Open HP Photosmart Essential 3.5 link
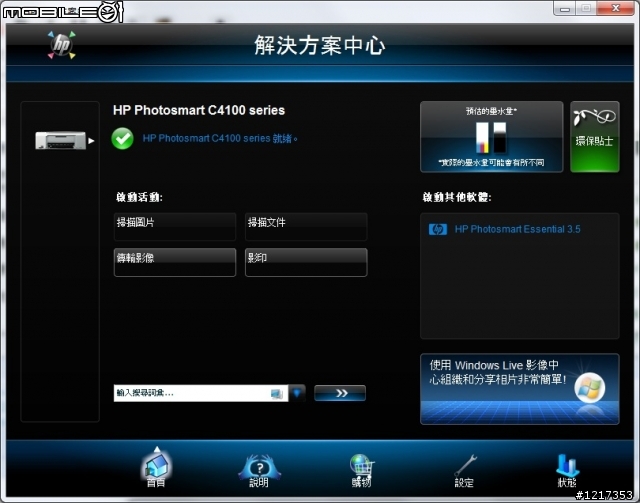 517,229
